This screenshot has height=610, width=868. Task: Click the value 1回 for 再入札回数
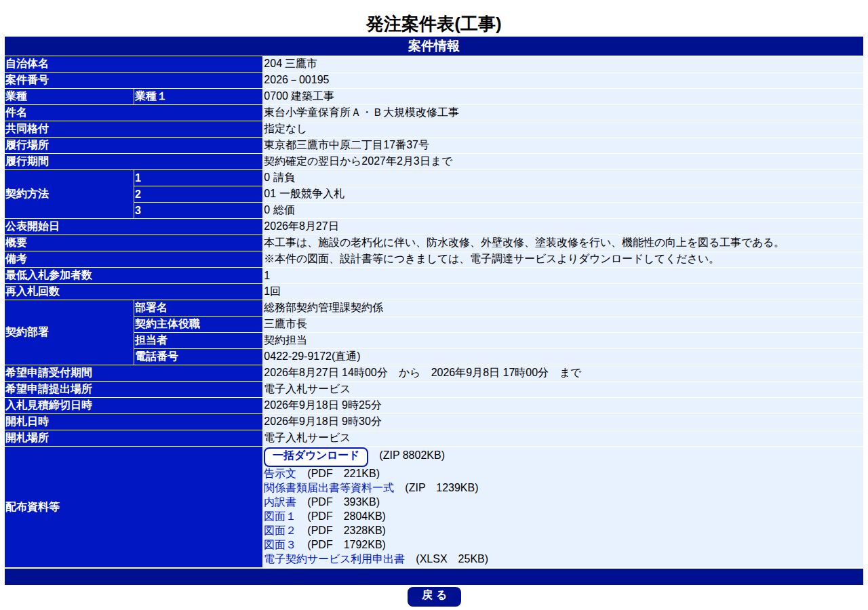point(272,291)
